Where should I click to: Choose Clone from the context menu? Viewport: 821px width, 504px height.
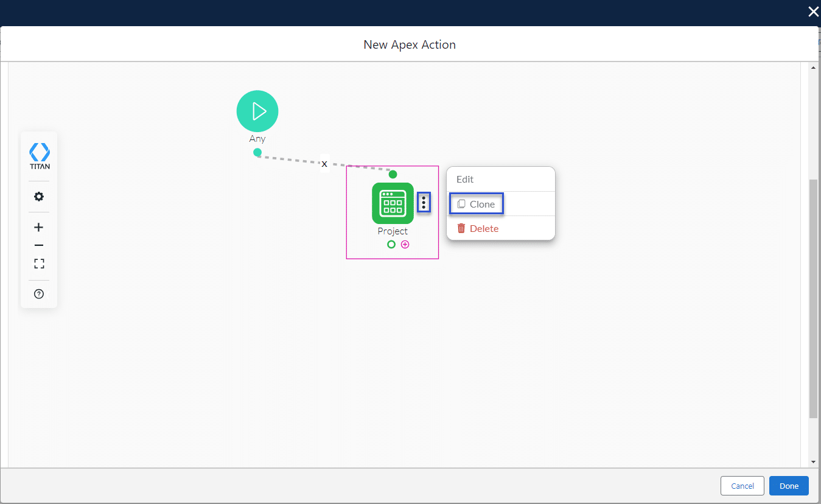point(477,204)
